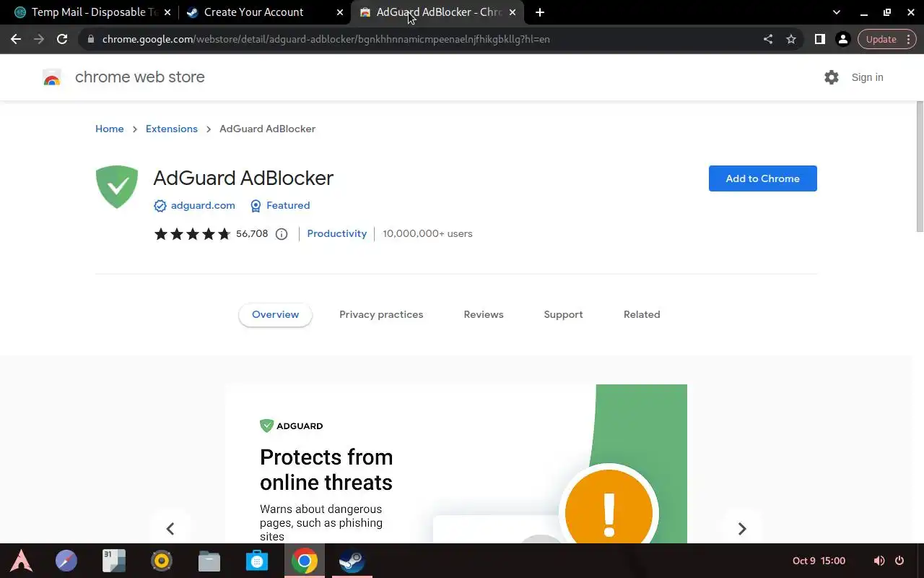The height and width of the screenshot is (578, 924).
Task: Show next screenshot with right arrow
Action: [x=742, y=528]
